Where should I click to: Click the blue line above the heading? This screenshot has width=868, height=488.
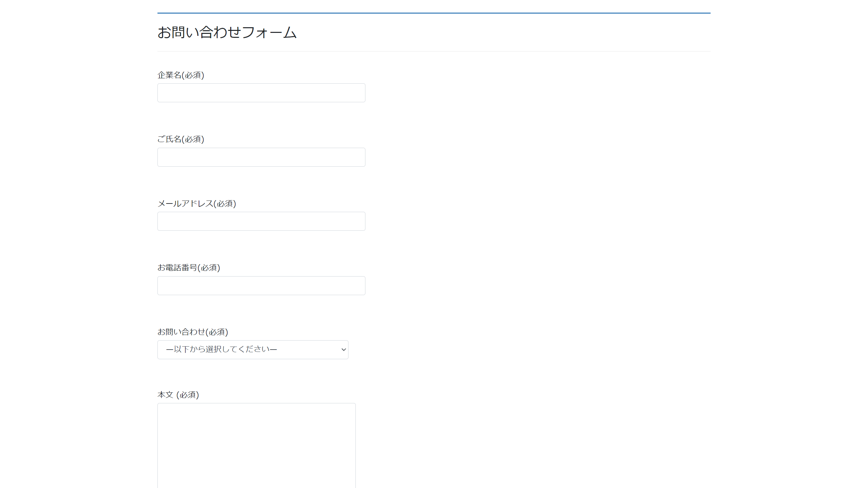pos(434,13)
